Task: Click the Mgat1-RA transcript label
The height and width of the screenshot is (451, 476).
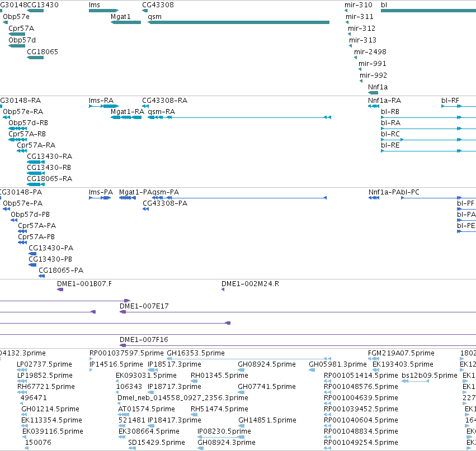Action: 127,112
